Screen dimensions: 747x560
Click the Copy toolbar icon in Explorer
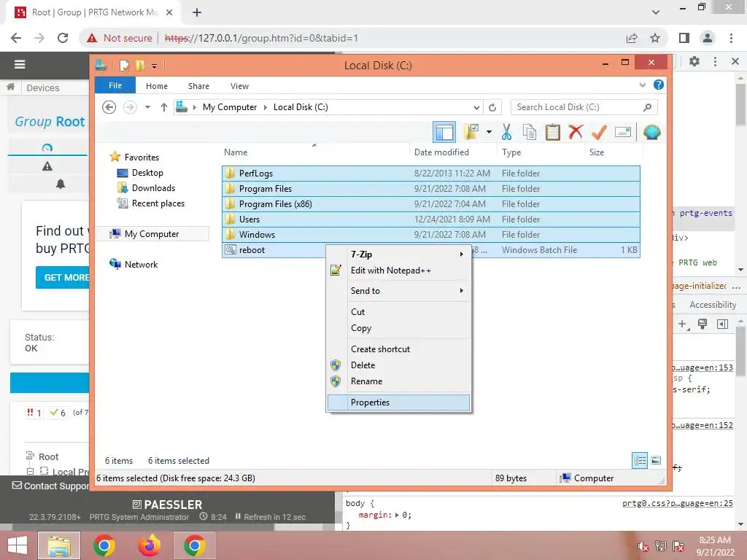point(530,132)
